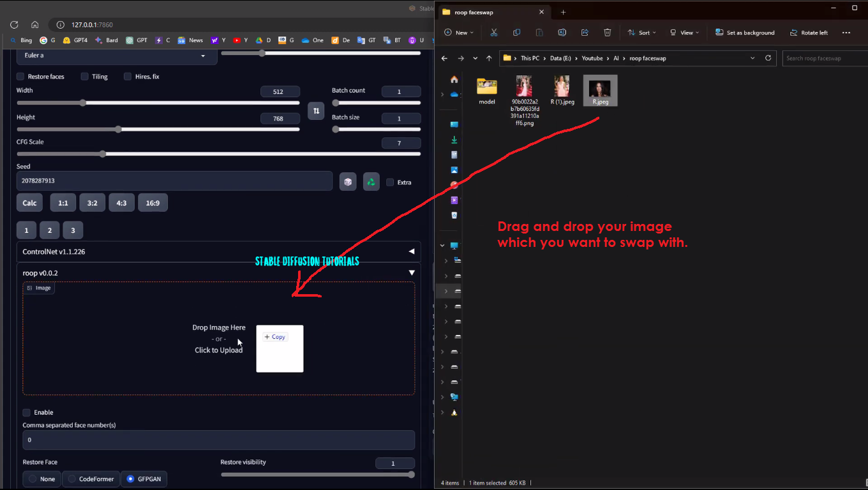Expand address bar history dropdown

tap(752, 58)
